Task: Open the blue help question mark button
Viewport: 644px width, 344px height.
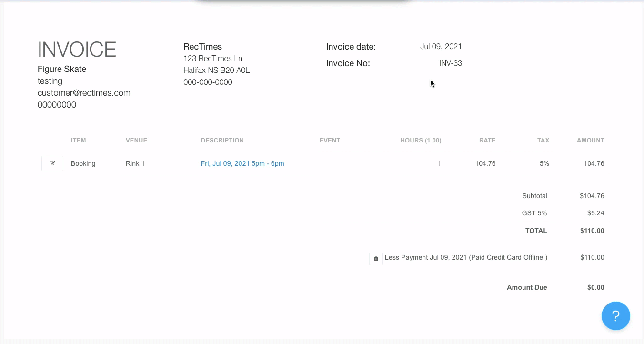Action: click(615, 316)
